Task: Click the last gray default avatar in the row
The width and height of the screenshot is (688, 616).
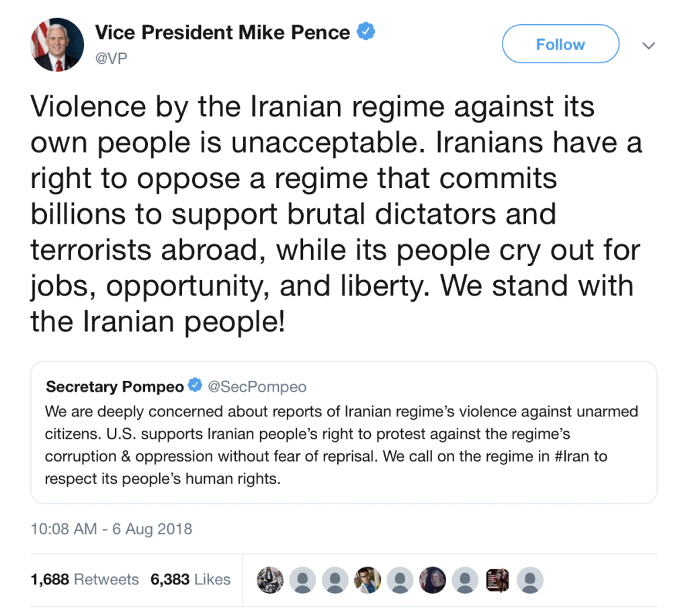Action: 530,579
